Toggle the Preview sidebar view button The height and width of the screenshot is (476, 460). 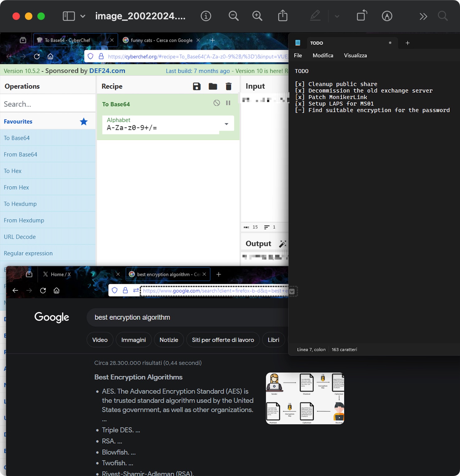point(69,16)
